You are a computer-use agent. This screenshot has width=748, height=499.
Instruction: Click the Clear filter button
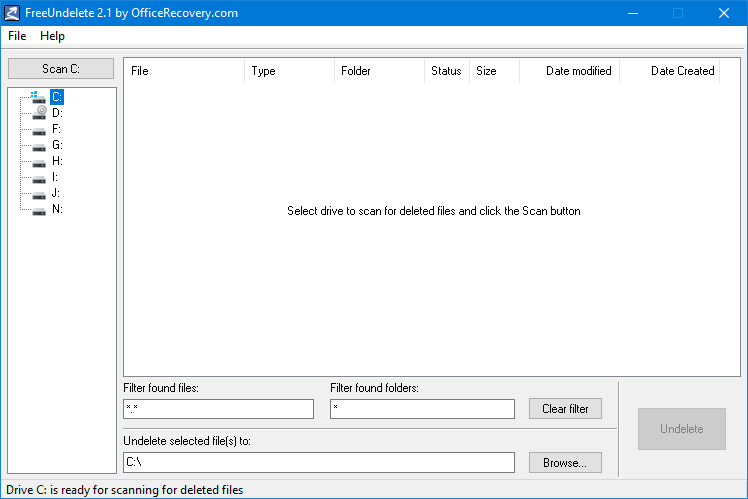pos(565,409)
